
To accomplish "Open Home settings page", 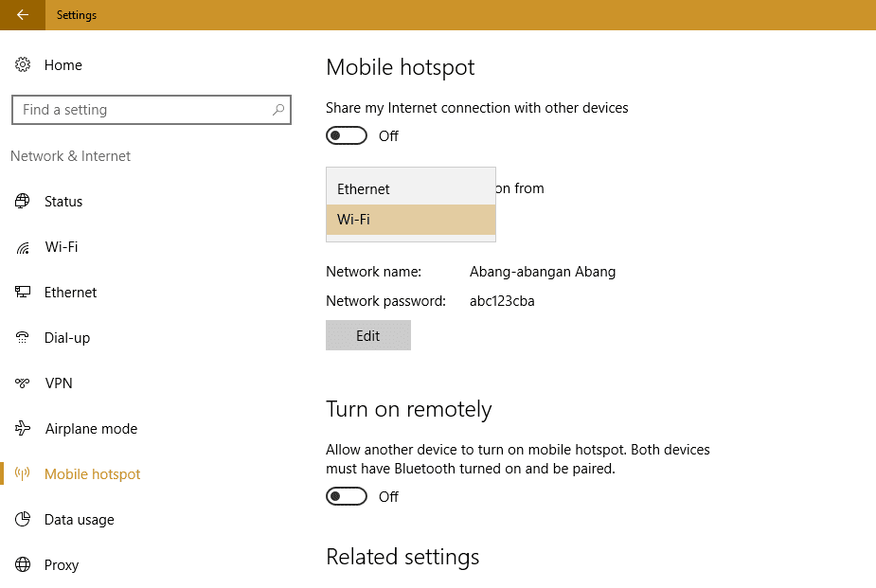I will (63, 64).
